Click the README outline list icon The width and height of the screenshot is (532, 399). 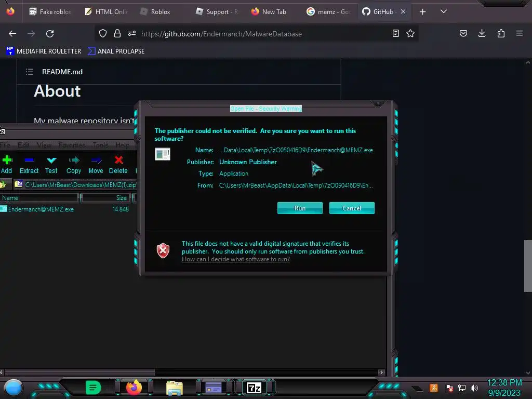(x=30, y=72)
